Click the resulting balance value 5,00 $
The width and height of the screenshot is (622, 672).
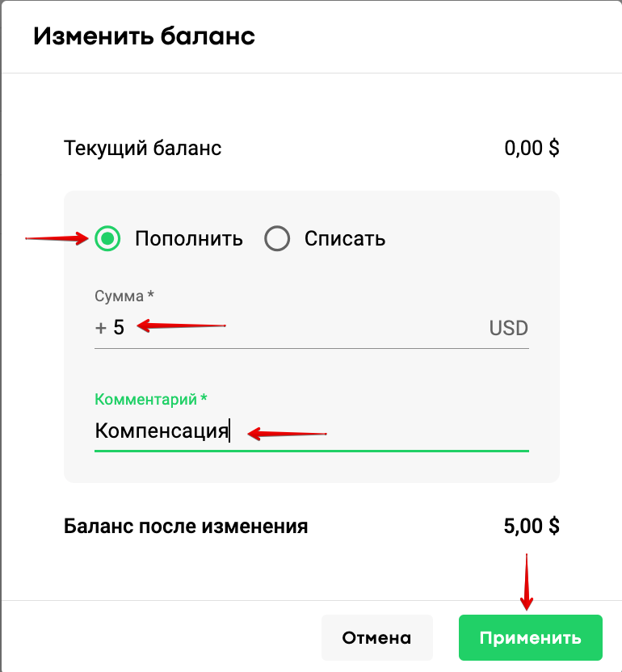(x=532, y=527)
